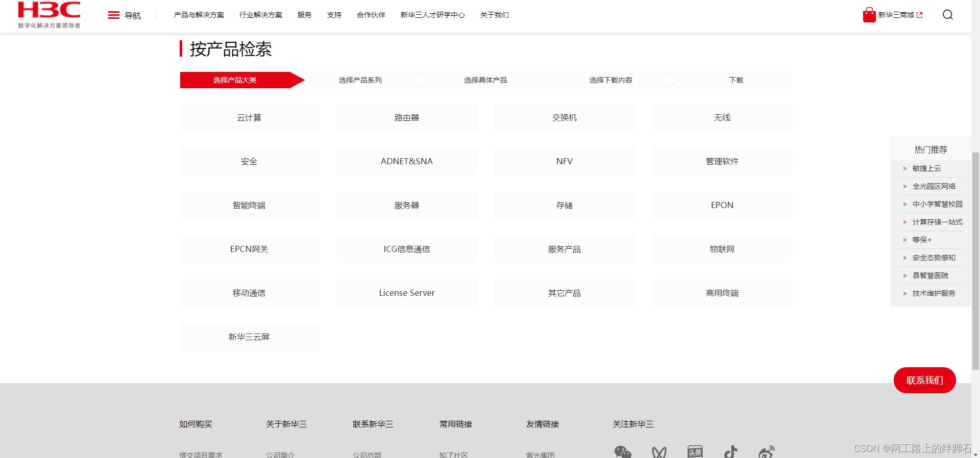Viewport: 980px width, 458px height.
Task: Choose the EPON category
Action: [722, 205]
